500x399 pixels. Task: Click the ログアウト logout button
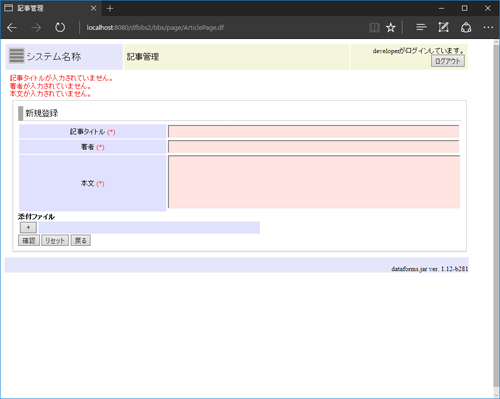click(x=448, y=61)
